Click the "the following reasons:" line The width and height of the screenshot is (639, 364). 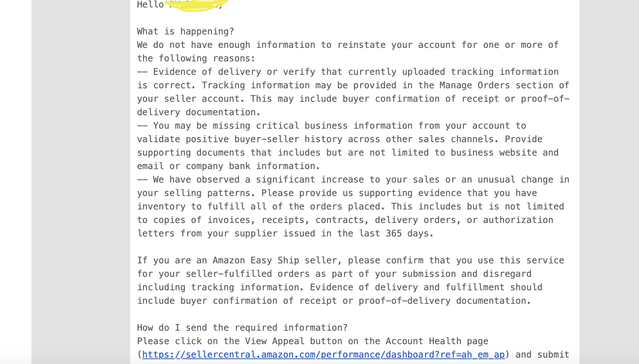(196, 58)
